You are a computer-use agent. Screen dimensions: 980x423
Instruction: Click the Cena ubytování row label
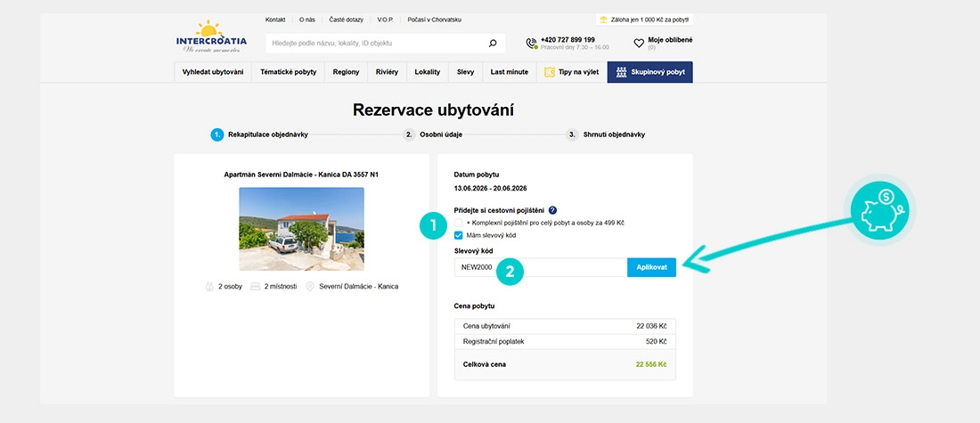tap(486, 326)
